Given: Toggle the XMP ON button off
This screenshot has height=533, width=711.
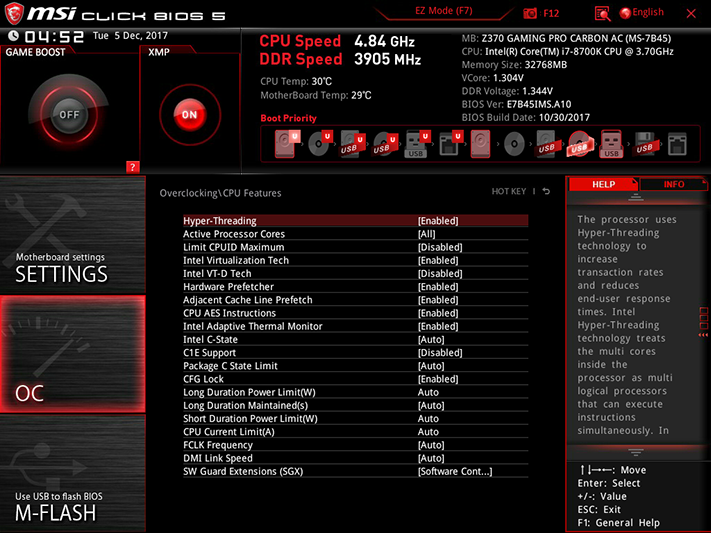Looking at the screenshot, I should click(189, 114).
